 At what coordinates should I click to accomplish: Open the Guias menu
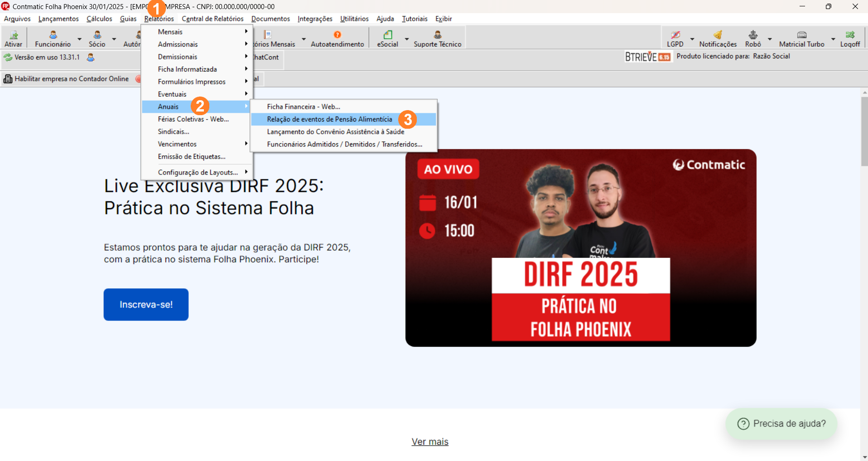click(x=128, y=19)
